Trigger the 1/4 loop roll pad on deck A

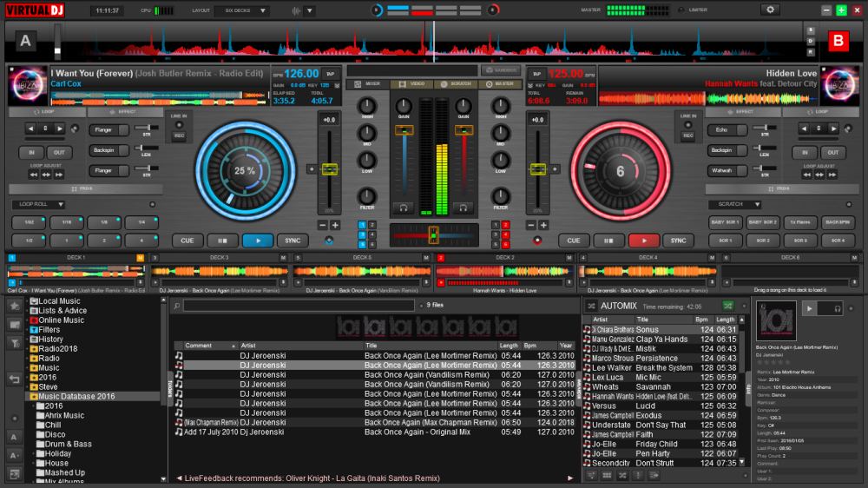tap(141, 222)
